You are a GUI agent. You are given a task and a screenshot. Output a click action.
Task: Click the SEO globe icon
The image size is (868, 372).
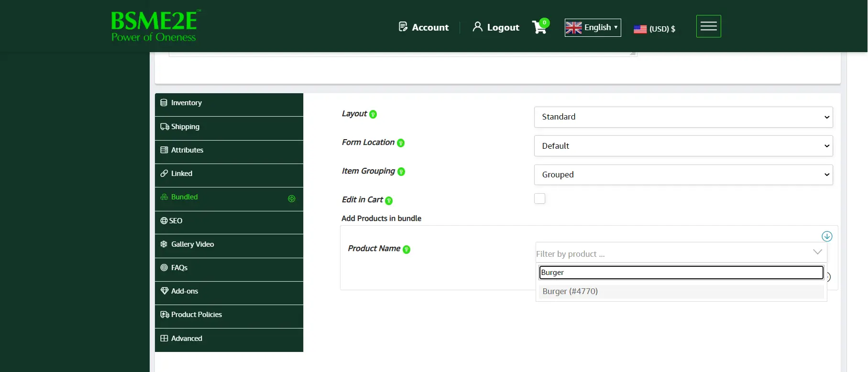tap(164, 221)
